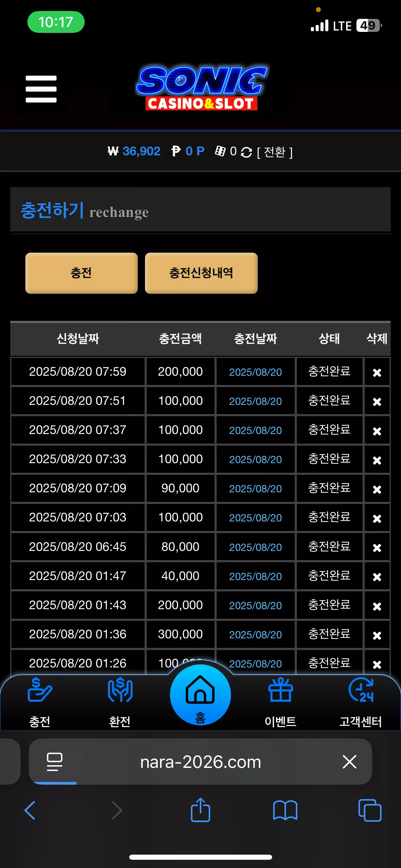Screen dimensions: 401x868
Task: Tap the nara-2026.com address field
Action: tap(200, 762)
